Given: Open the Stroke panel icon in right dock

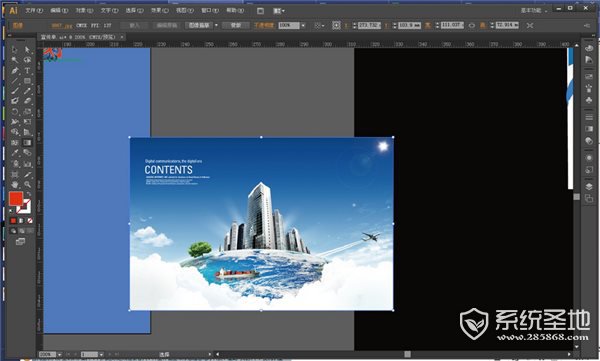Looking at the screenshot, I should (589, 117).
